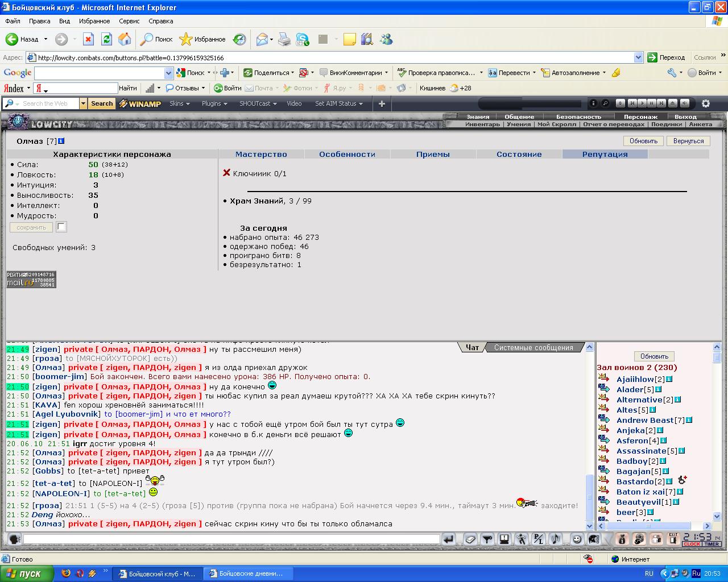Click the Print icon in IE toolbar

[x=284, y=39]
